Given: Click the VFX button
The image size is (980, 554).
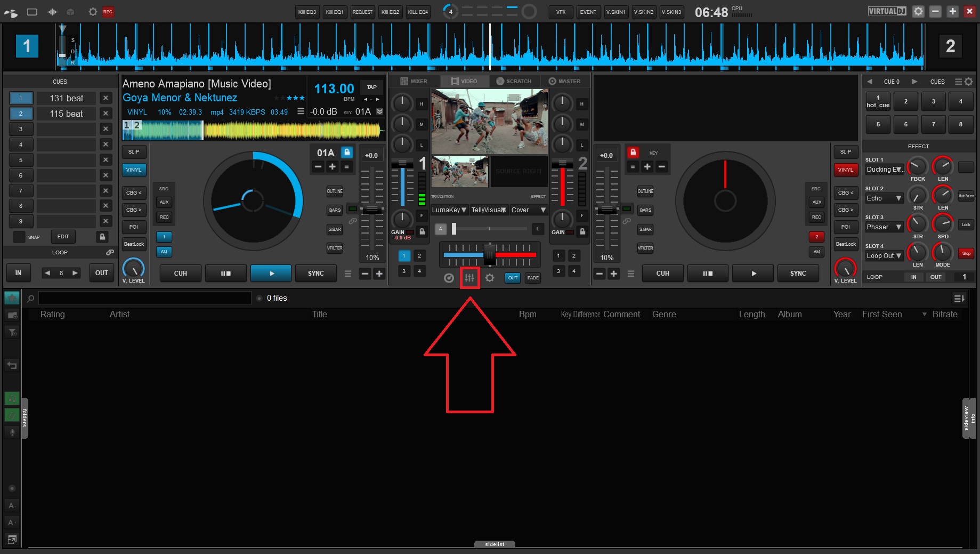Looking at the screenshot, I should (561, 12).
